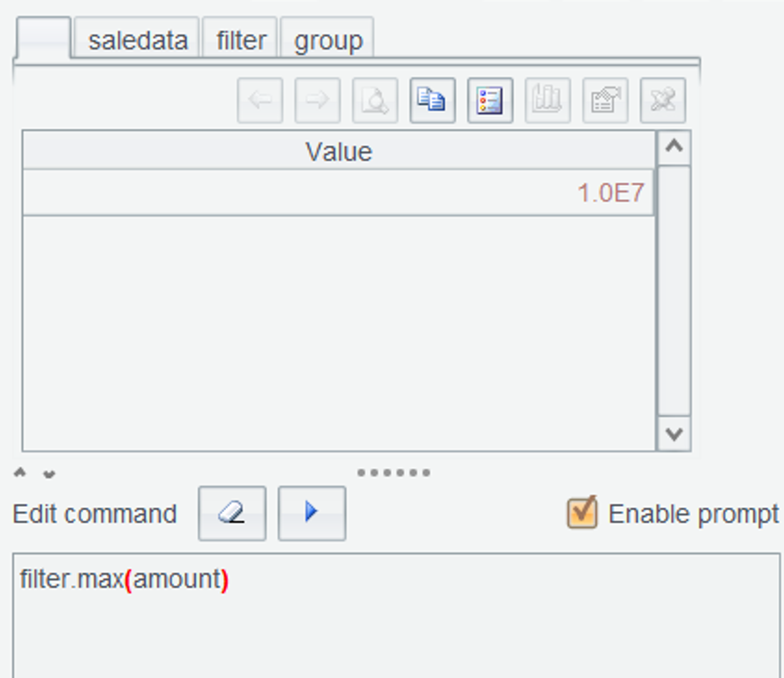Click into the command edit text area

[x=397, y=618]
